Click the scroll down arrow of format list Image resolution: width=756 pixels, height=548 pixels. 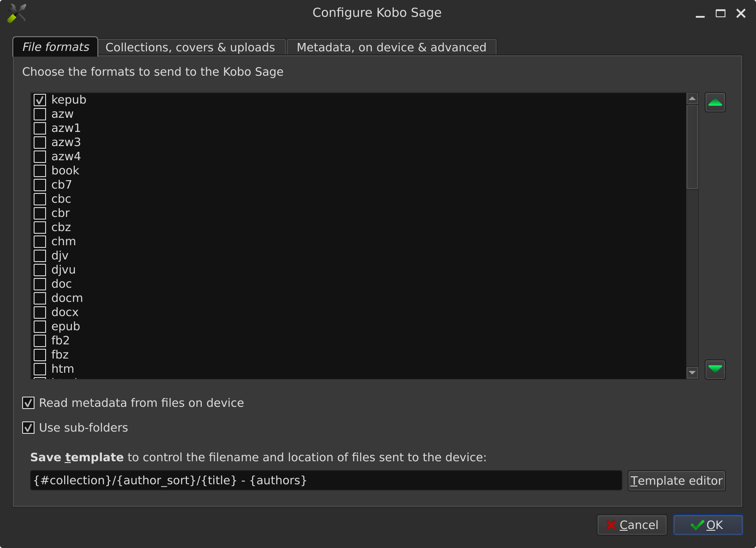click(692, 373)
